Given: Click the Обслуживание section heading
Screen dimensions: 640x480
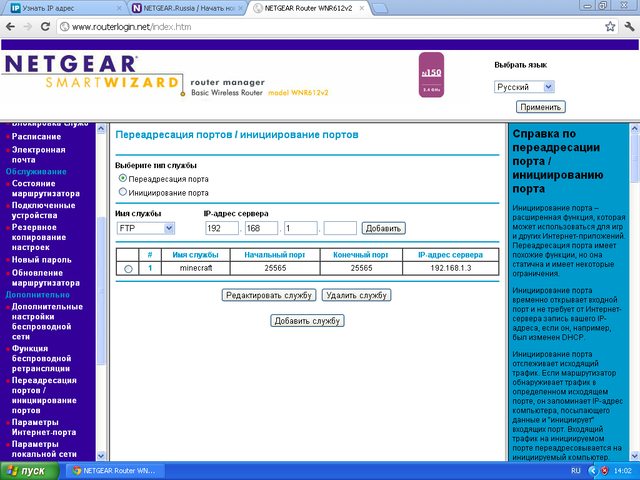Looking at the screenshot, I should pyautogui.click(x=36, y=172).
